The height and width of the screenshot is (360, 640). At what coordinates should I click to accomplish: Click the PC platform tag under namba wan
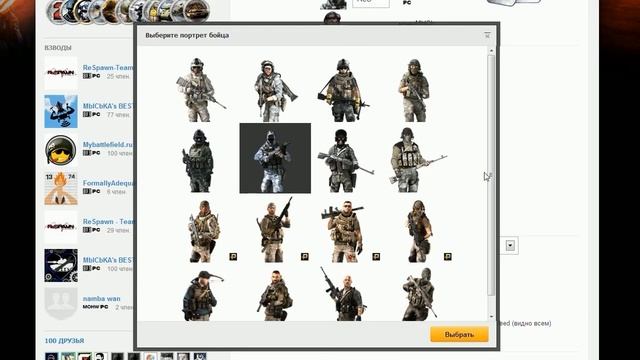pos(104,307)
